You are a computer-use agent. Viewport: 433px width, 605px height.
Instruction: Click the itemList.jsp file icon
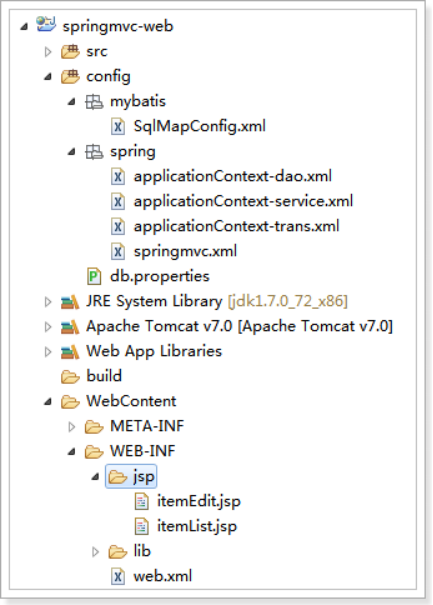pos(141,527)
